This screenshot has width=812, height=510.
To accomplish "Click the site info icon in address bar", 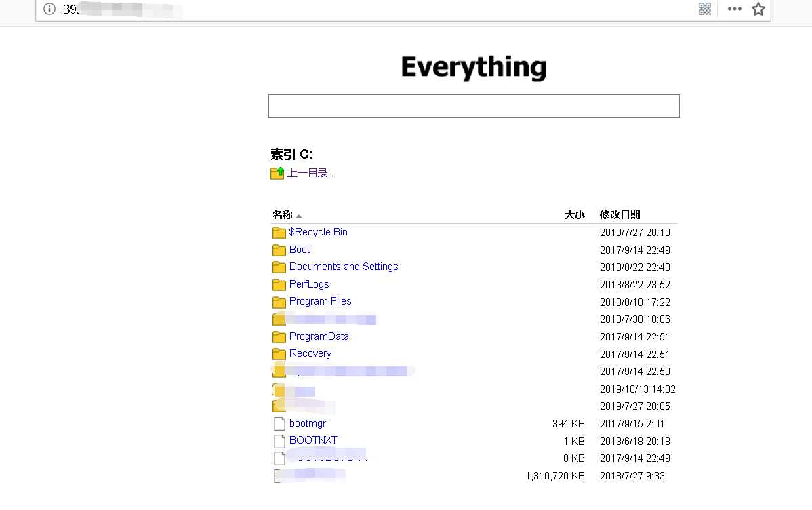I will pos(49,9).
